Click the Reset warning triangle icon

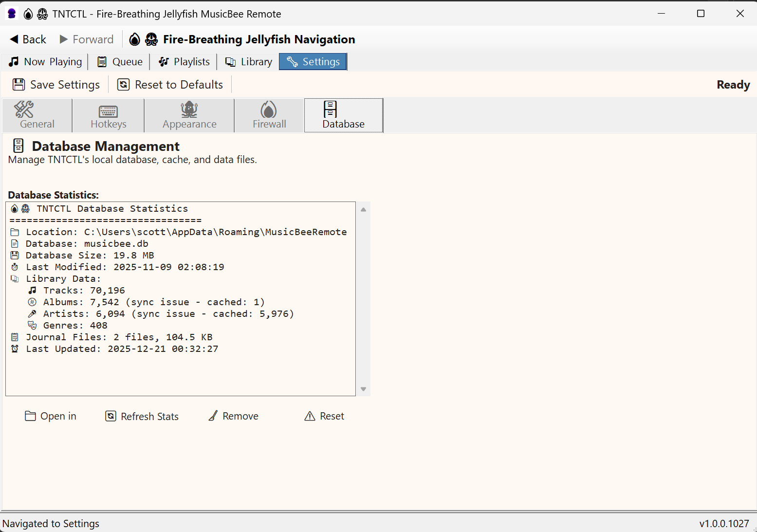tap(310, 416)
